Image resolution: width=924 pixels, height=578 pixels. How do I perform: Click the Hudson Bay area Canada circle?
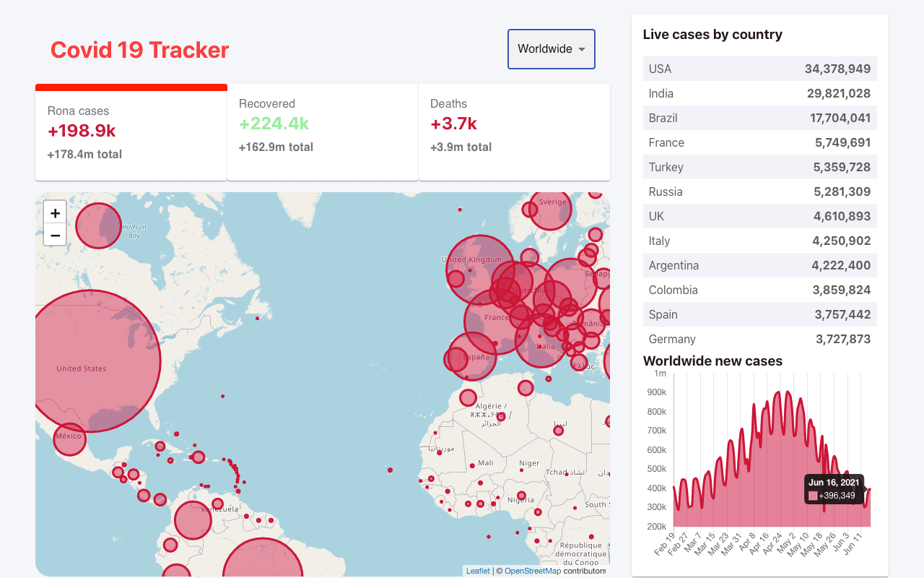(x=99, y=226)
